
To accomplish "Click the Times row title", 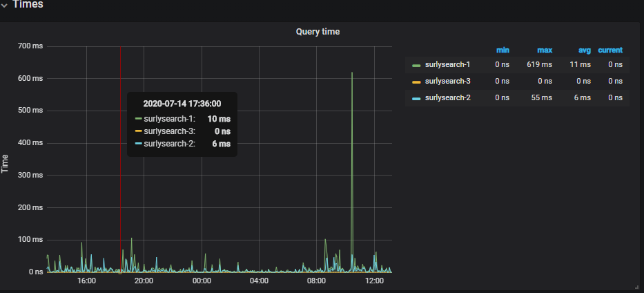I will tap(28, 5).
